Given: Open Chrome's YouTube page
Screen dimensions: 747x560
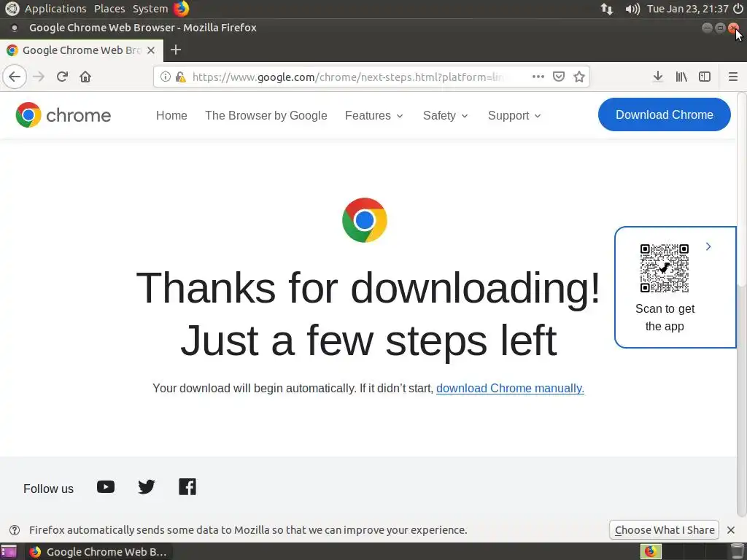Looking at the screenshot, I should (x=106, y=486).
